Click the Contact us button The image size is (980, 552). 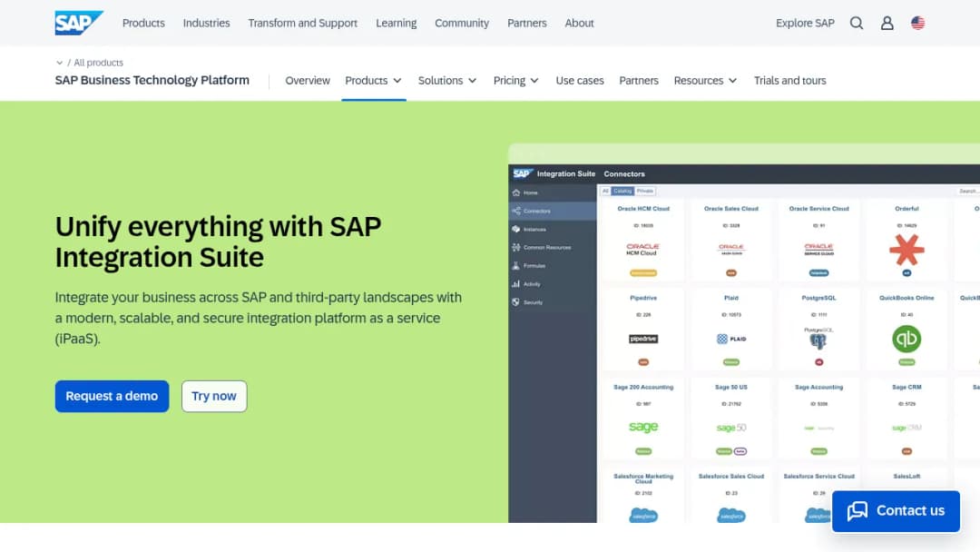click(x=896, y=511)
